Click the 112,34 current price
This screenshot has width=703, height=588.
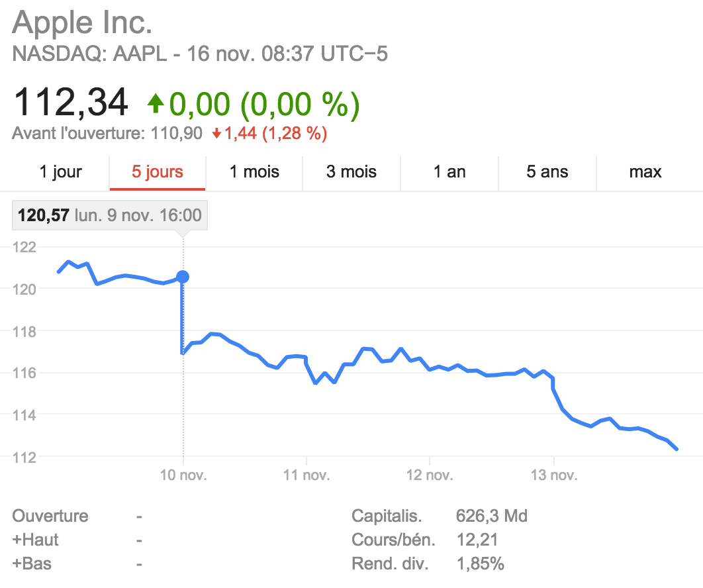tap(71, 103)
